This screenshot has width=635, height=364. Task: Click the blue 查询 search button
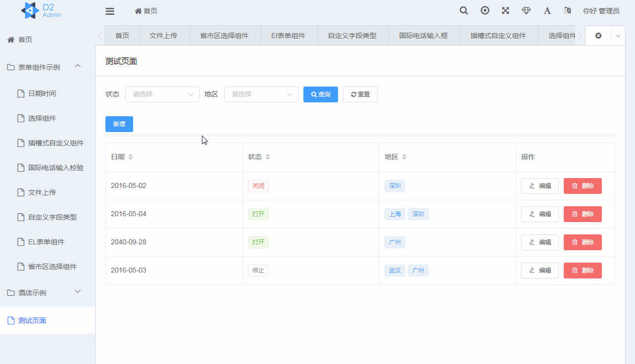pyautogui.click(x=321, y=94)
